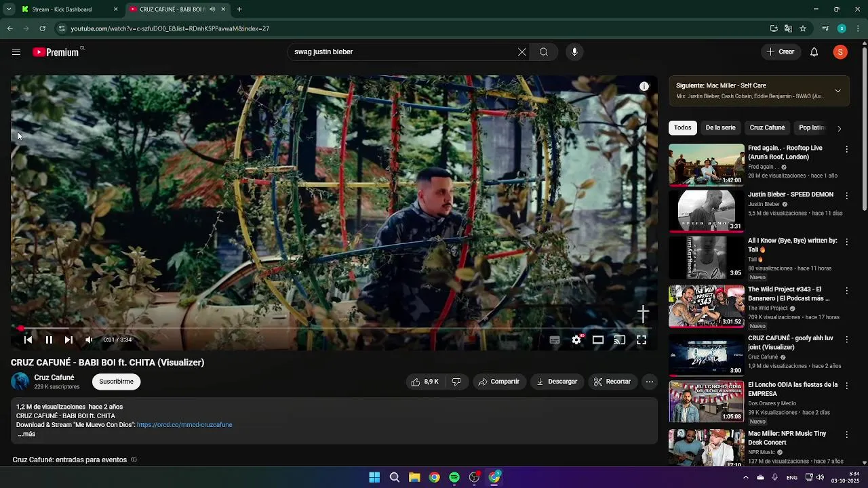Go back to previous page
The image size is (868, 488).
[10, 28]
